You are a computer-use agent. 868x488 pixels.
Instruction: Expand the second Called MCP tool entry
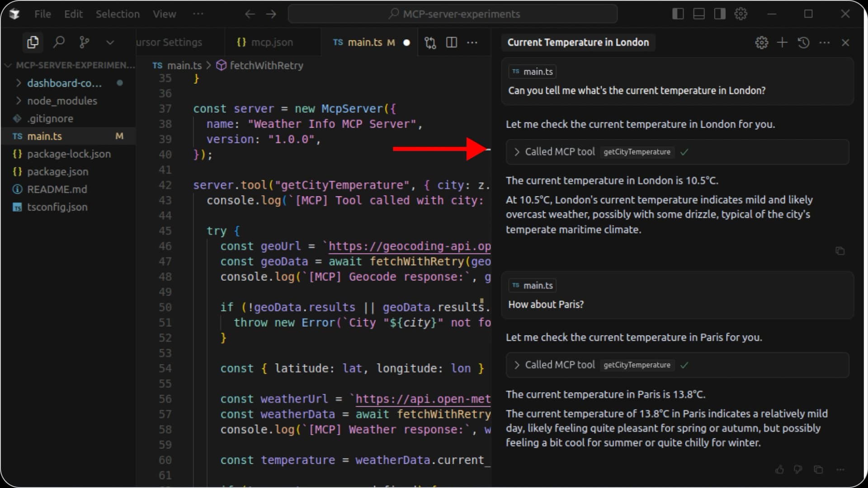tap(517, 365)
